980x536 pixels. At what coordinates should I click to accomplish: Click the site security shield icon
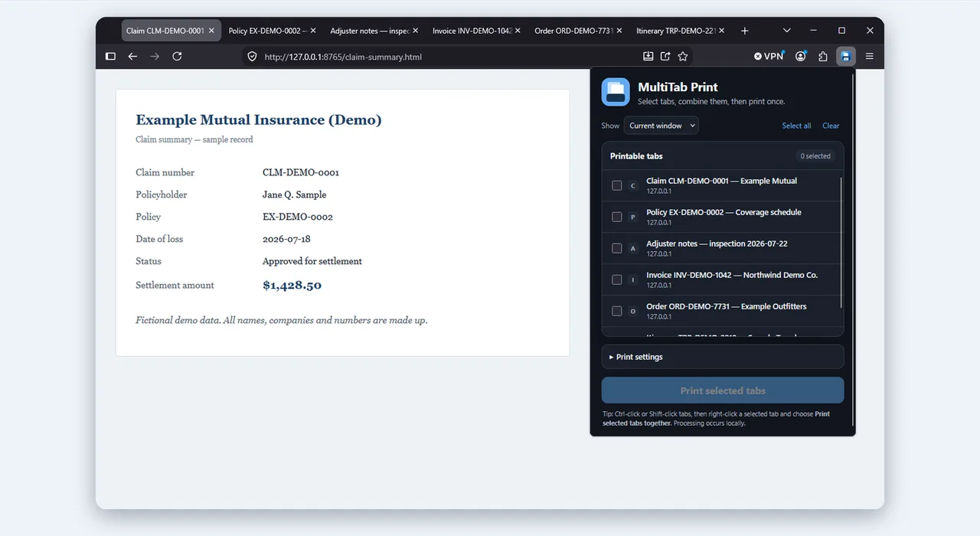253,57
